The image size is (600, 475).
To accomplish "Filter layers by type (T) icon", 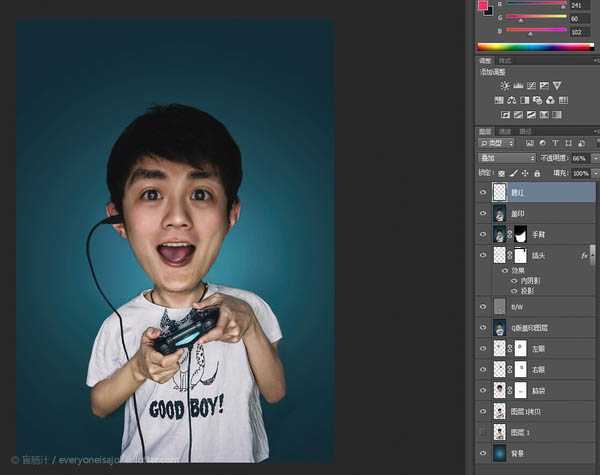I will pyautogui.click(x=555, y=143).
